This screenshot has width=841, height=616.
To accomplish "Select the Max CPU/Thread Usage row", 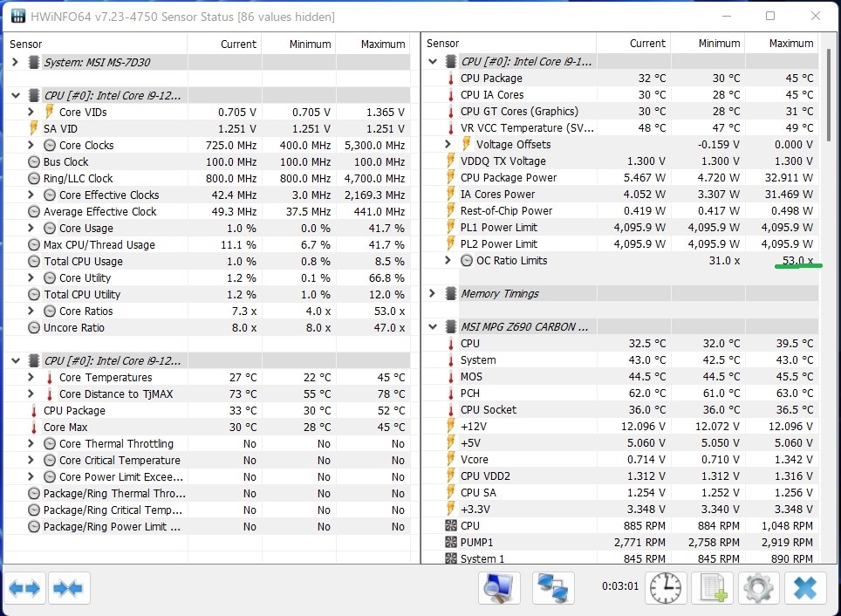I will [207, 244].
